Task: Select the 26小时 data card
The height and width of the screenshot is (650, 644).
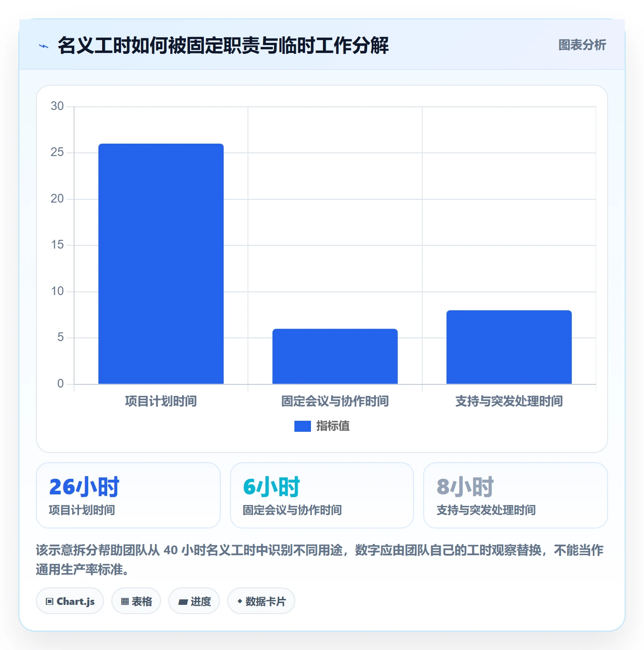Action: coord(128,495)
